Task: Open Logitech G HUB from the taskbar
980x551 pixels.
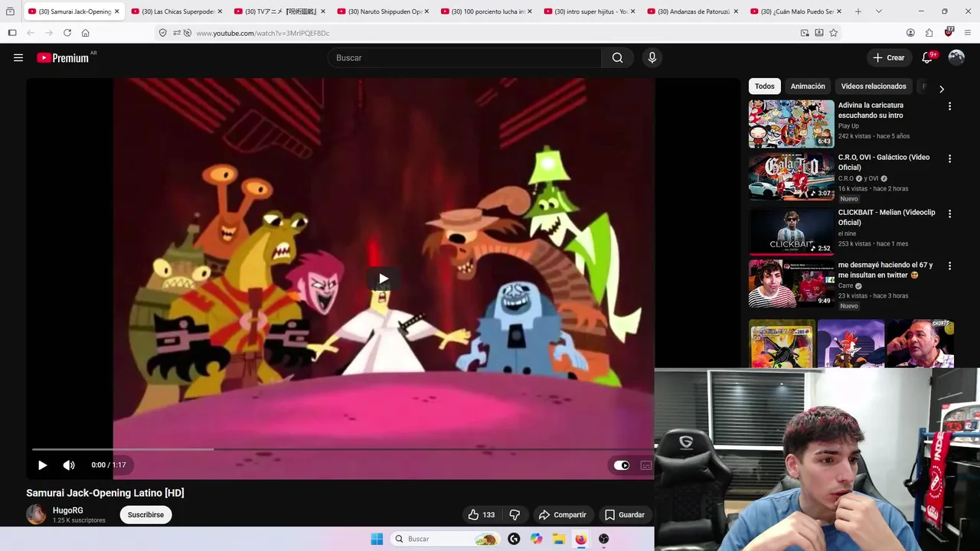Action: [514, 539]
